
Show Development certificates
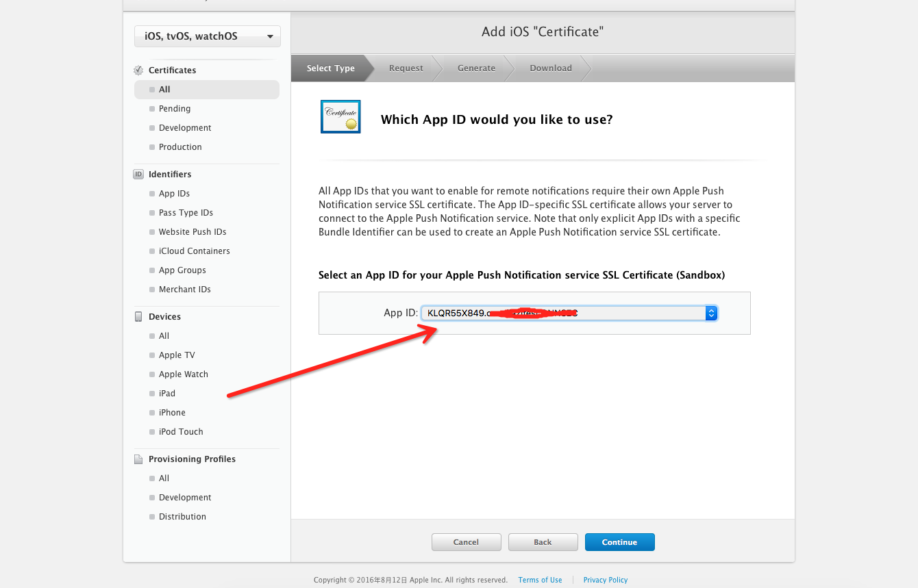[185, 128]
